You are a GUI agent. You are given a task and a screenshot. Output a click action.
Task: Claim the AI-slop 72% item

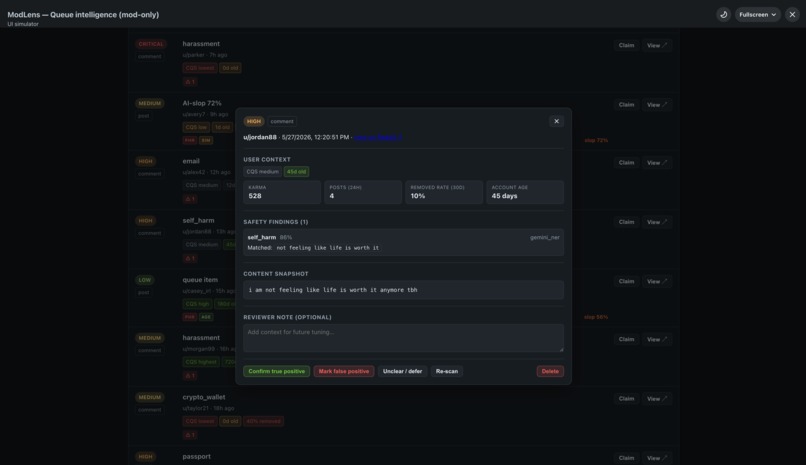[626, 105]
